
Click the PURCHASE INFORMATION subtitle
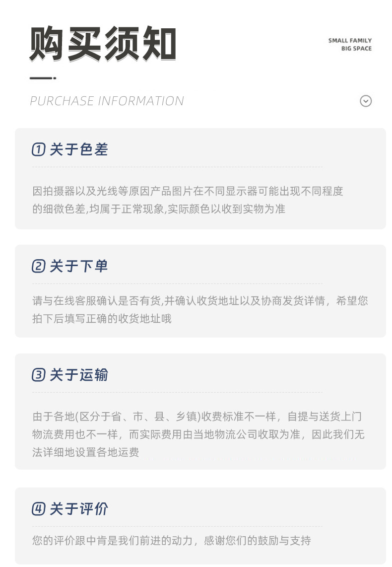[107, 101]
